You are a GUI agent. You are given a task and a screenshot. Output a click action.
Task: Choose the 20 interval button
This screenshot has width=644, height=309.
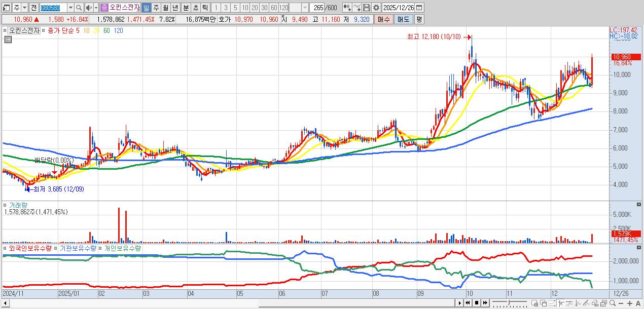coord(254,8)
